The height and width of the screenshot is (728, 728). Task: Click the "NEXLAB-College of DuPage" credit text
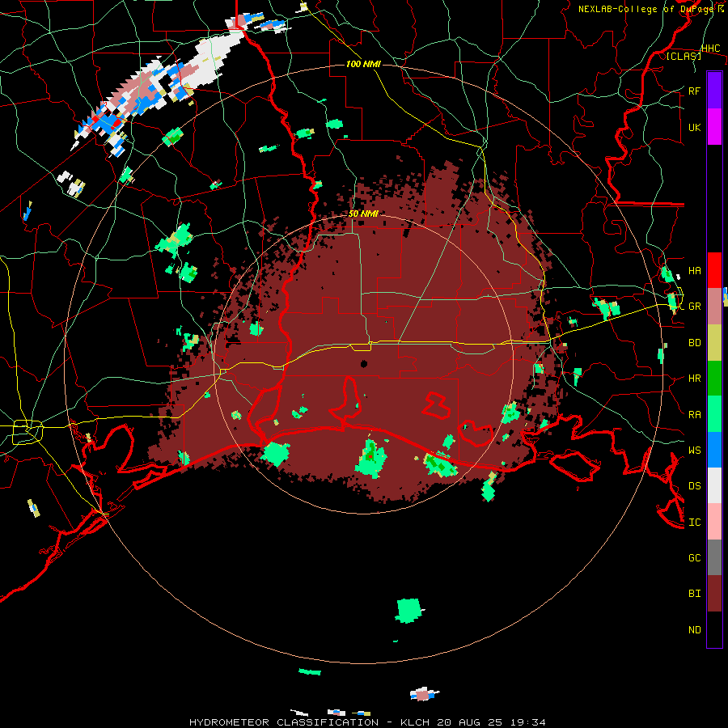click(x=645, y=9)
